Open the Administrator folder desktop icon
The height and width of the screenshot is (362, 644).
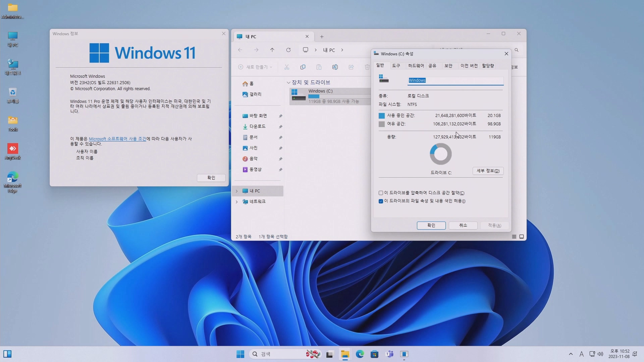click(x=13, y=11)
